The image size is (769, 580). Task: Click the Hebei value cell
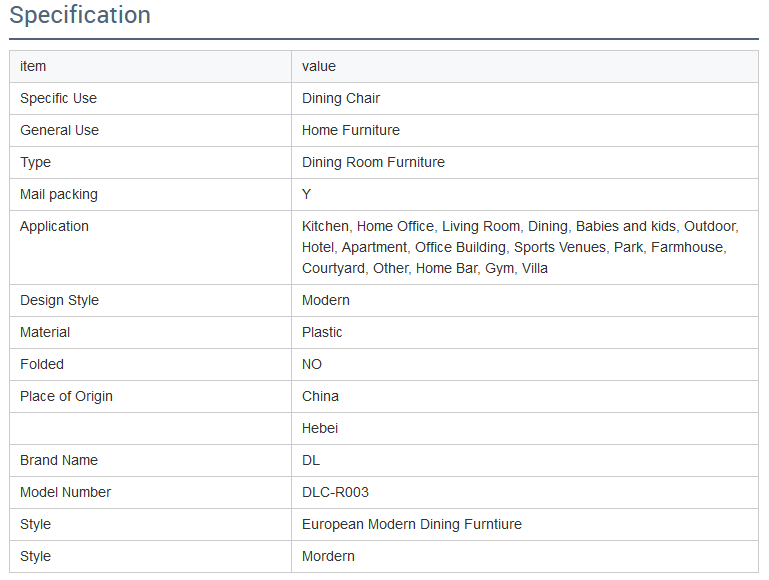[x=525, y=429]
